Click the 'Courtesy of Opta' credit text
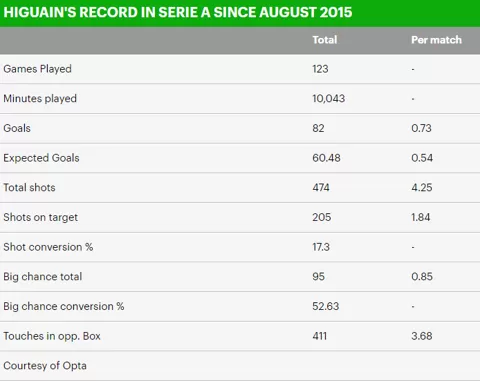Viewport: 480px width, 381px height. tap(45, 366)
